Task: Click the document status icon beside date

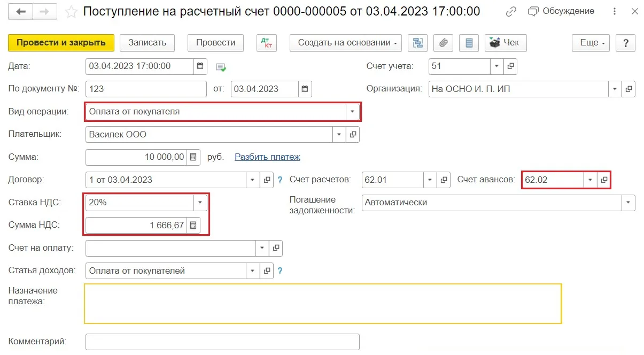Action: 221,67
